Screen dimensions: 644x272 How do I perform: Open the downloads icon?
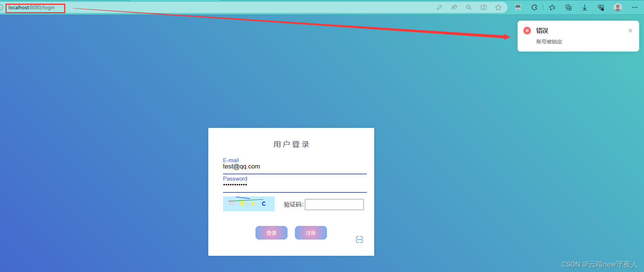click(x=585, y=7)
